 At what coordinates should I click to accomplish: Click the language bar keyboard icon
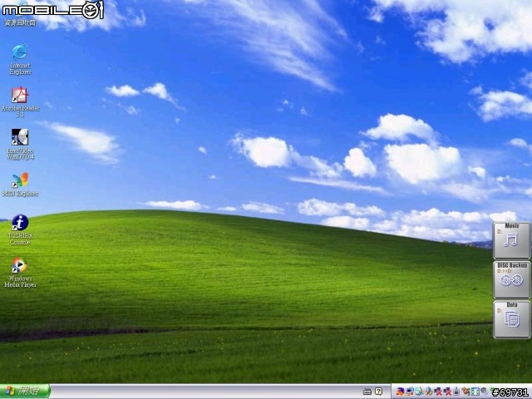pyautogui.click(x=367, y=392)
